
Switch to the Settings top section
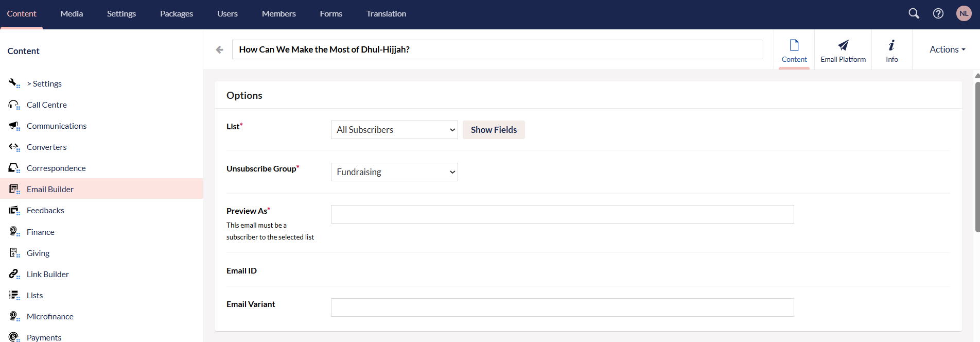tap(121, 14)
